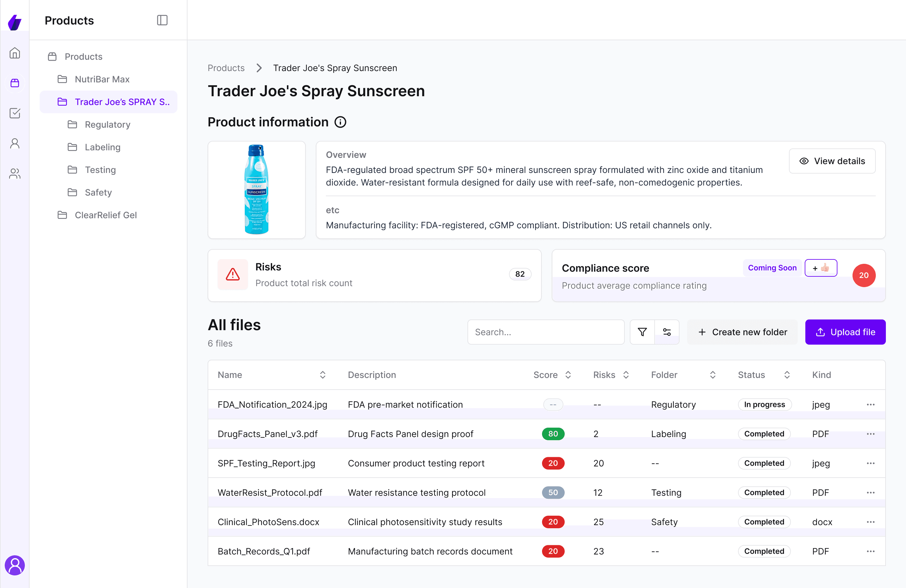The width and height of the screenshot is (906, 588).
Task: Click the red compliance score 20 badge
Action: coord(864,275)
